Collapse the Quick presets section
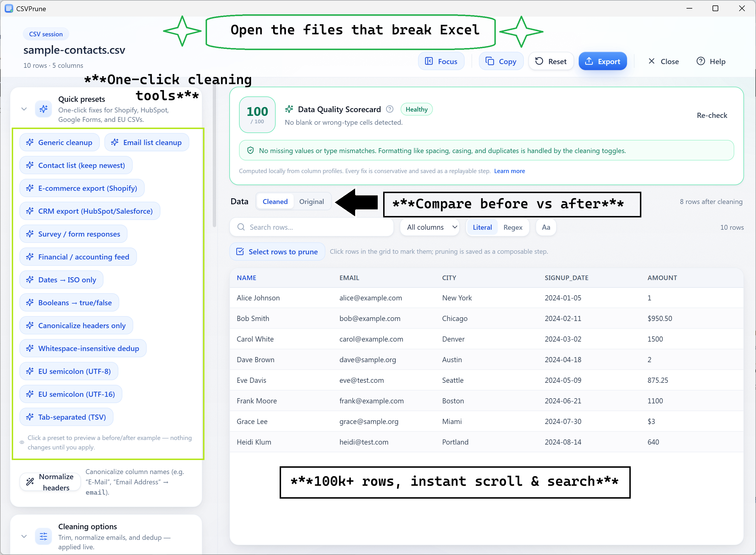 (x=24, y=109)
